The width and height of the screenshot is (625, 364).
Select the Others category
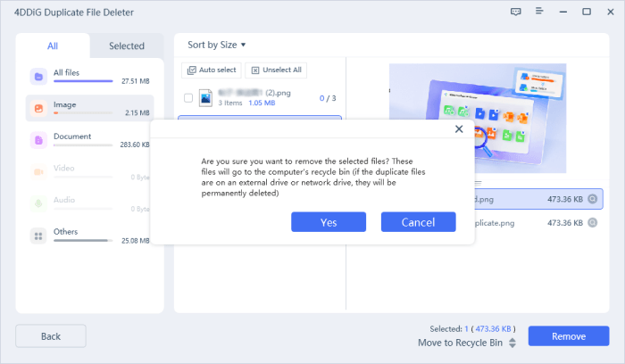tap(89, 236)
